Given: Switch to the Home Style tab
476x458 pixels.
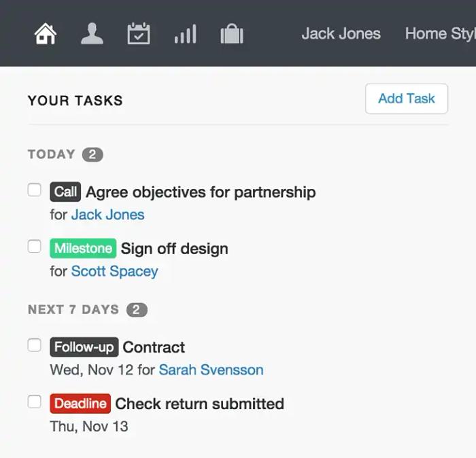Looking at the screenshot, I should pyautogui.click(x=439, y=33).
